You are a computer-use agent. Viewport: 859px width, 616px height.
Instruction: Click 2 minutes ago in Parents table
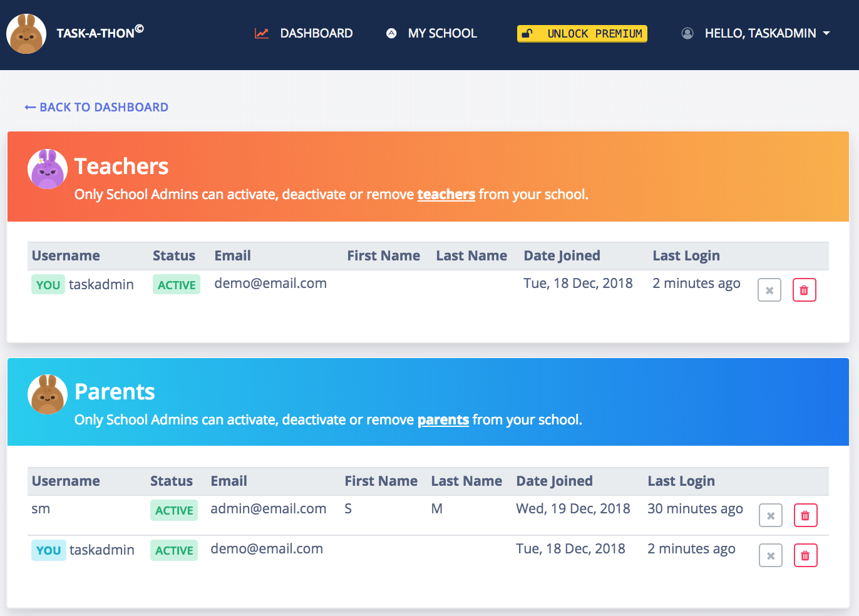click(691, 548)
